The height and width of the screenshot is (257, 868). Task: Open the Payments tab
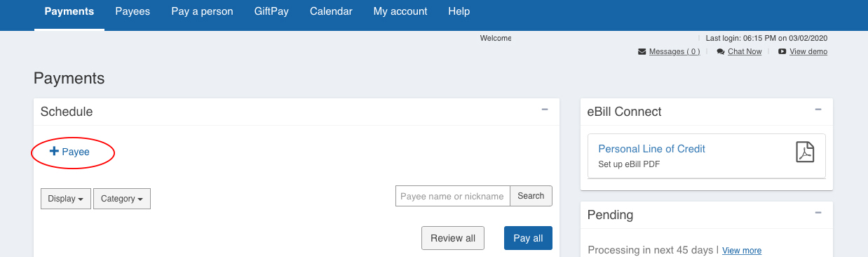69,12
